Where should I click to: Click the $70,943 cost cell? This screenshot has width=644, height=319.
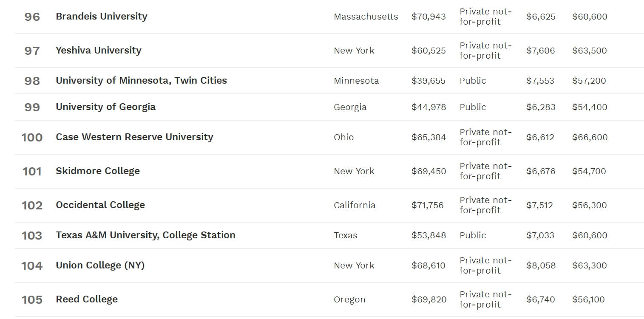[428, 17]
